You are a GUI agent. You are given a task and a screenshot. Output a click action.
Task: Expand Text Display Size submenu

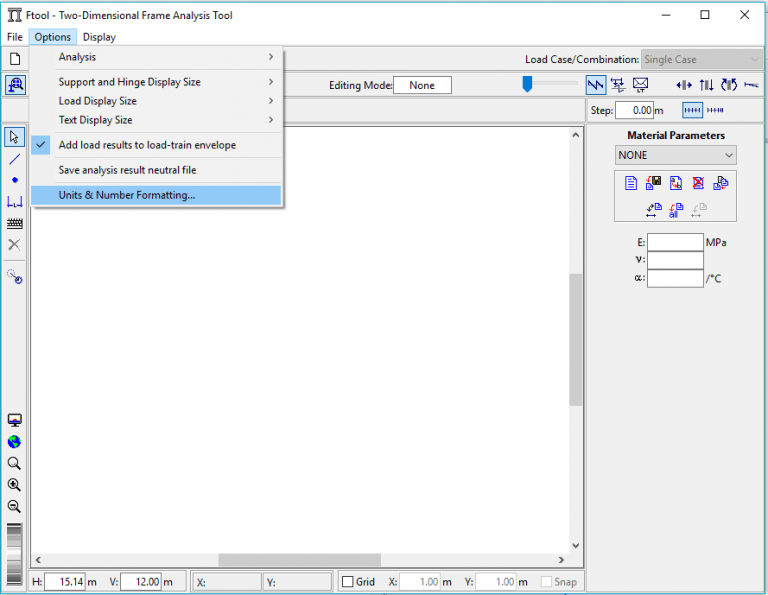point(156,120)
